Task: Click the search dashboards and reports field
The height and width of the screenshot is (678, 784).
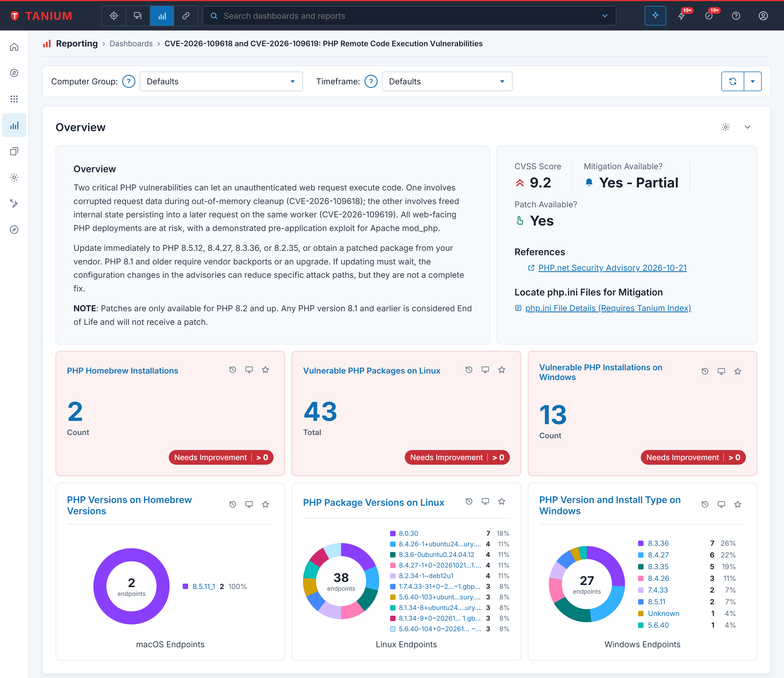Action: point(409,16)
